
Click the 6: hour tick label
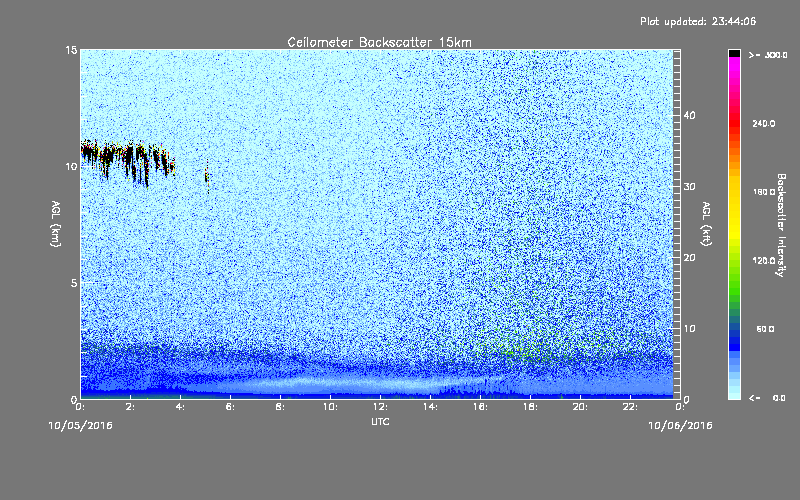pyautogui.click(x=230, y=407)
